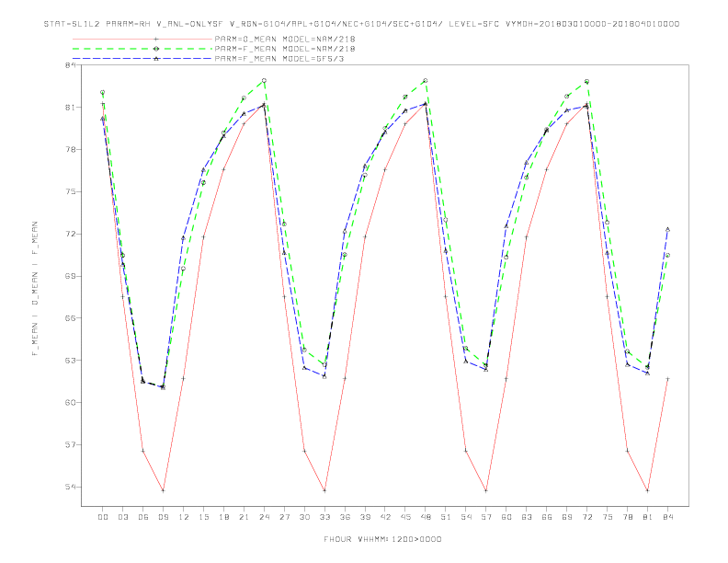Screen dimensions: 728x563
Task: Click x-axis forecast hour label 27
Action: point(284,517)
